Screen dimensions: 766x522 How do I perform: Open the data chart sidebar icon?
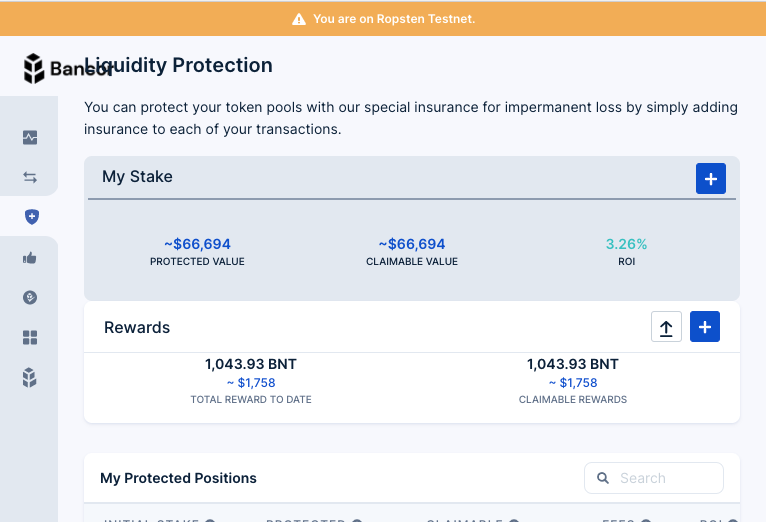click(30, 138)
